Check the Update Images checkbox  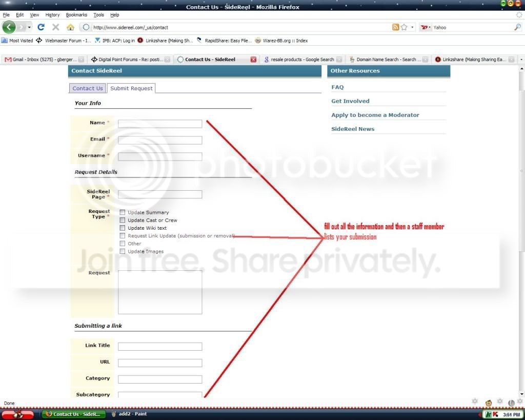point(123,251)
